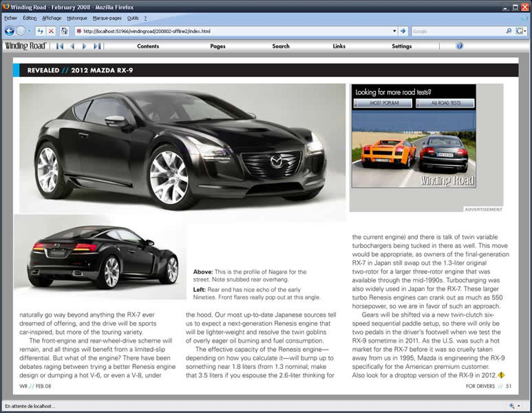Click the search magnifier icon
532x413 pixels.
tap(509, 31)
